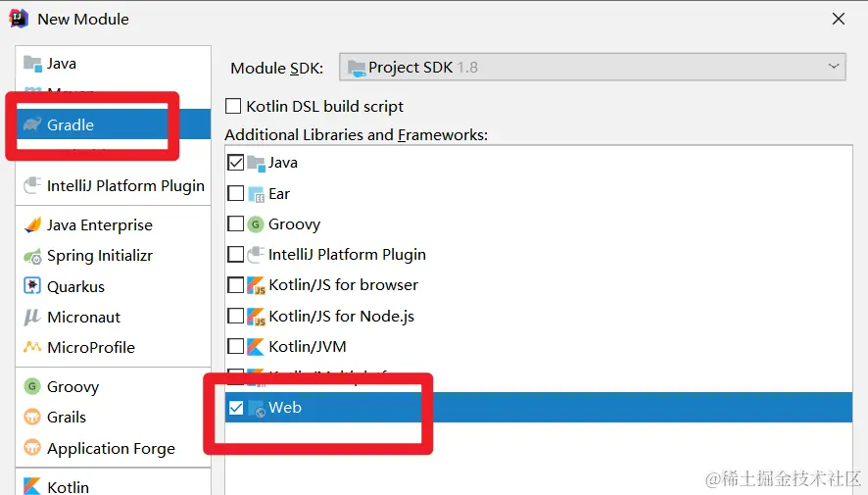
Task: Click the MicroProfile icon
Action: pos(32,347)
